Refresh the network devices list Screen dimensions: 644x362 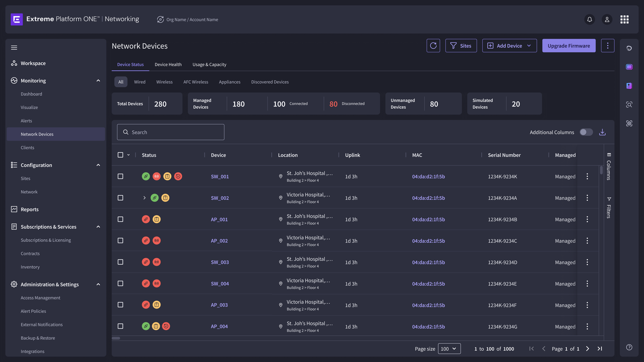[433, 46]
